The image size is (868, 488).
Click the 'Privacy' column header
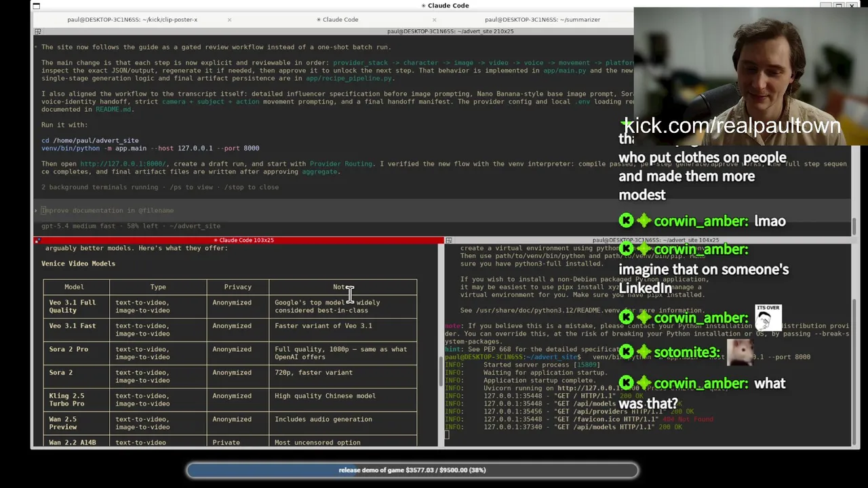click(237, 287)
